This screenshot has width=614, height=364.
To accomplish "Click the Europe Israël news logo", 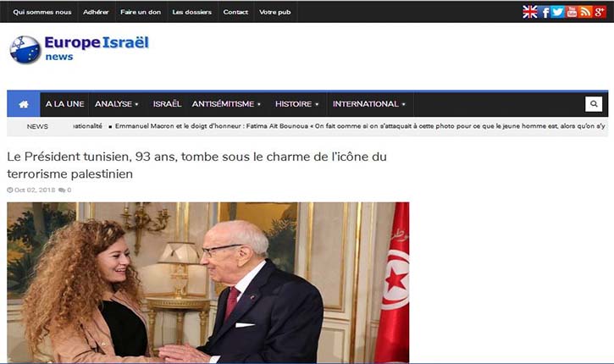I will coord(79,49).
